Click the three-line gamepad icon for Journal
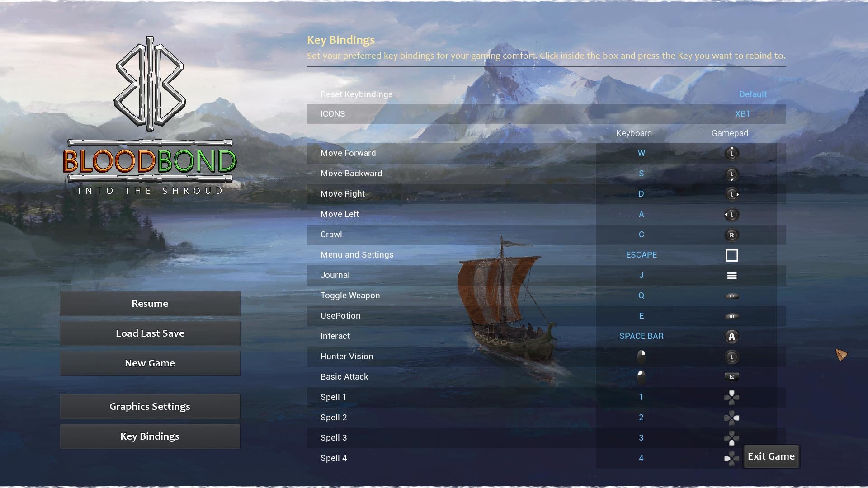The height and width of the screenshot is (488, 868). tap(731, 276)
